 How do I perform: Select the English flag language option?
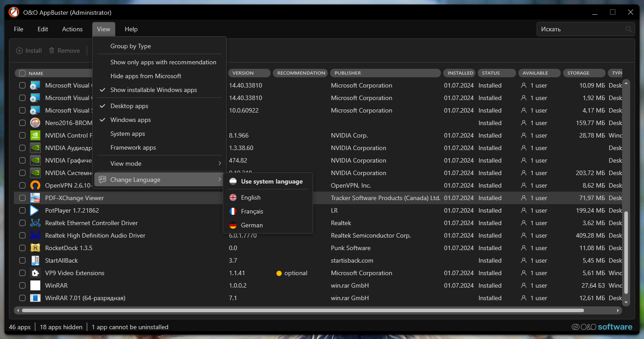267,197
